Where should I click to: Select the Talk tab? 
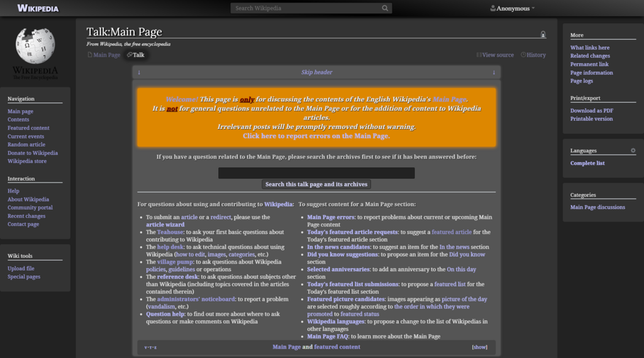136,55
